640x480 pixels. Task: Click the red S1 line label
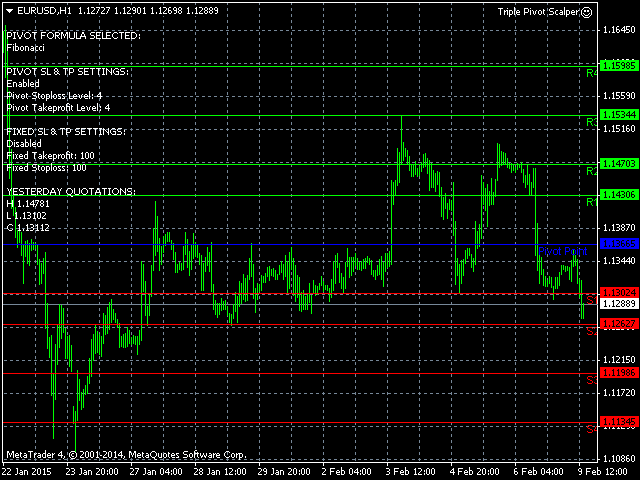click(x=592, y=300)
